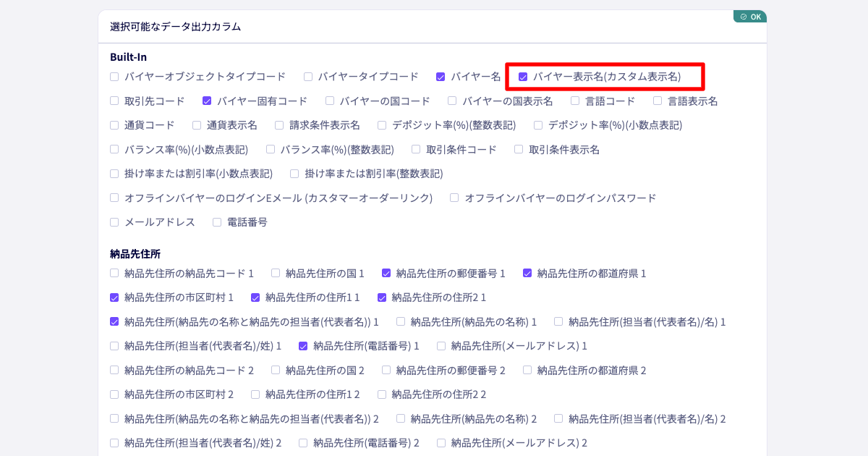The width and height of the screenshot is (868, 456).
Task: Check 納品先住所の住所2 2 checkbox
Action: point(382,394)
